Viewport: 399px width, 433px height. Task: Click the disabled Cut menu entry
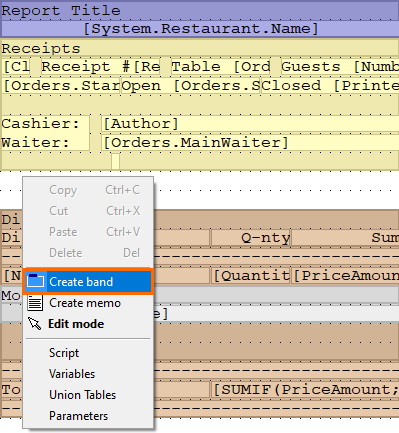(x=88, y=211)
